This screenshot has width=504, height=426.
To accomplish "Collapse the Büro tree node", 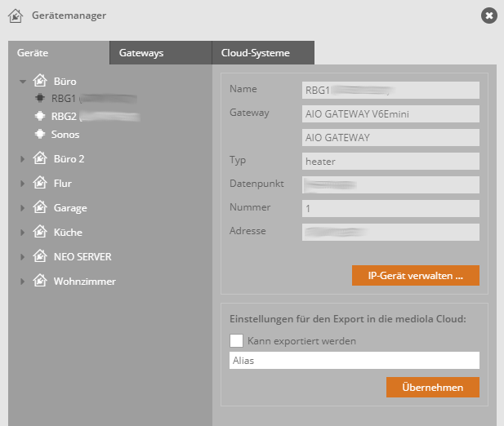I will coord(23,82).
